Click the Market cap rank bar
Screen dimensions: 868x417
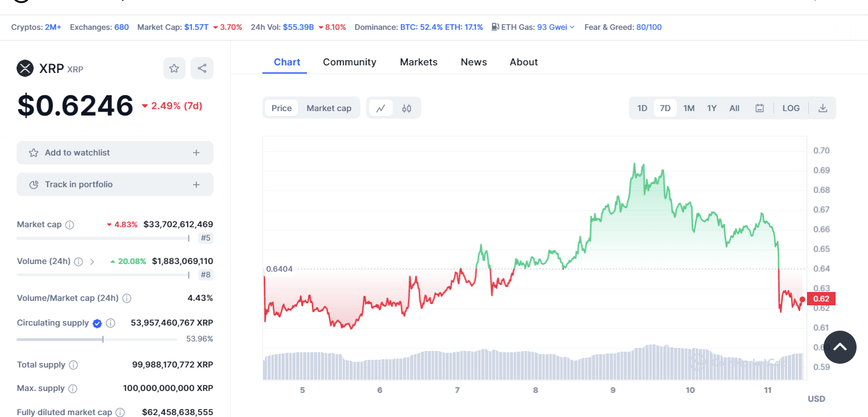tap(103, 239)
